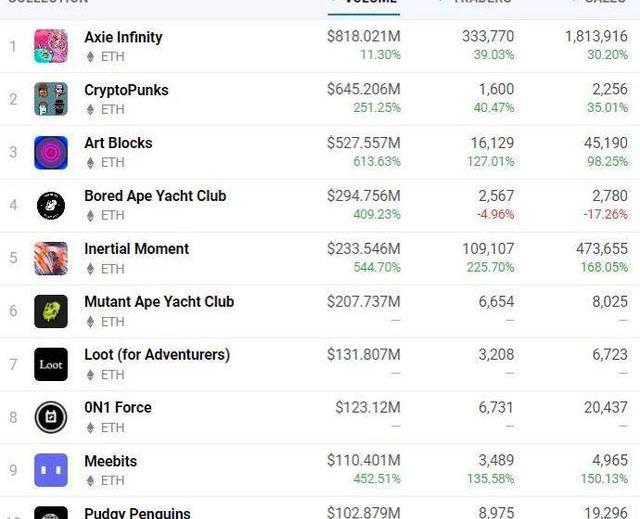The image size is (640, 519).
Task: Click the Axie Infinity $818.021M volume value
Action: click(363, 37)
